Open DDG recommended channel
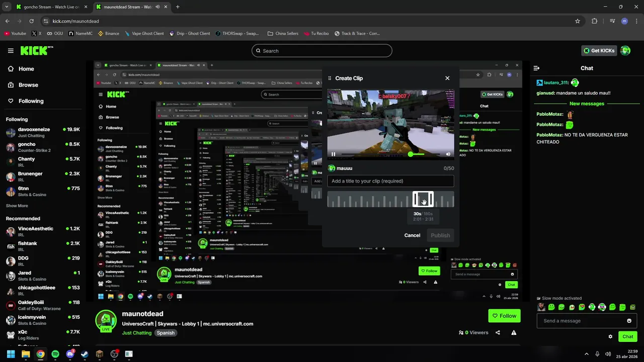 click(43, 261)
